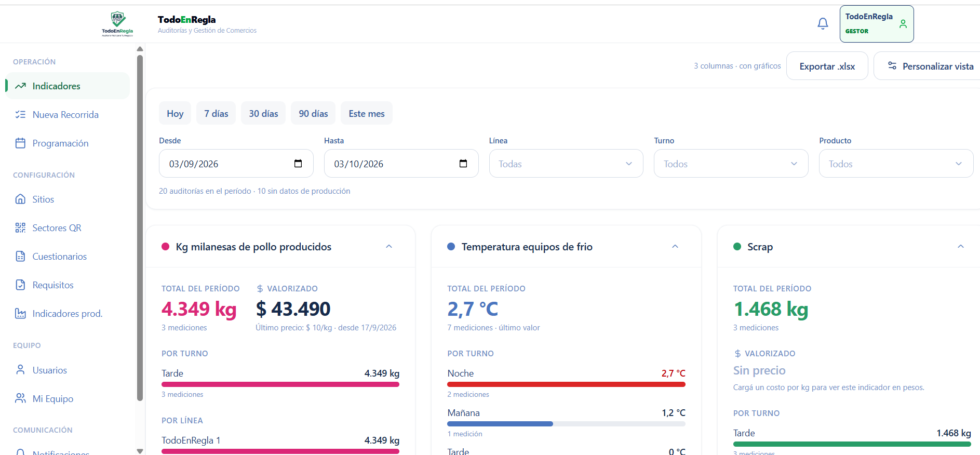This screenshot has height=455, width=980.
Task: Click the Requisitos checklist icon
Action: [x=20, y=285]
